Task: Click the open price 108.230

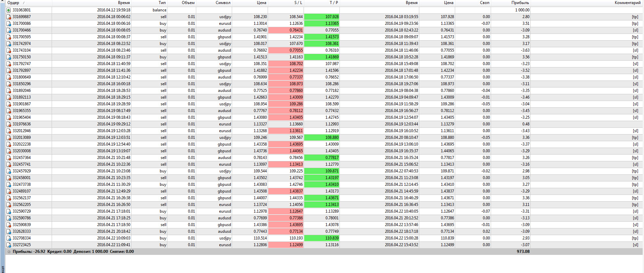Action: tap(260, 17)
